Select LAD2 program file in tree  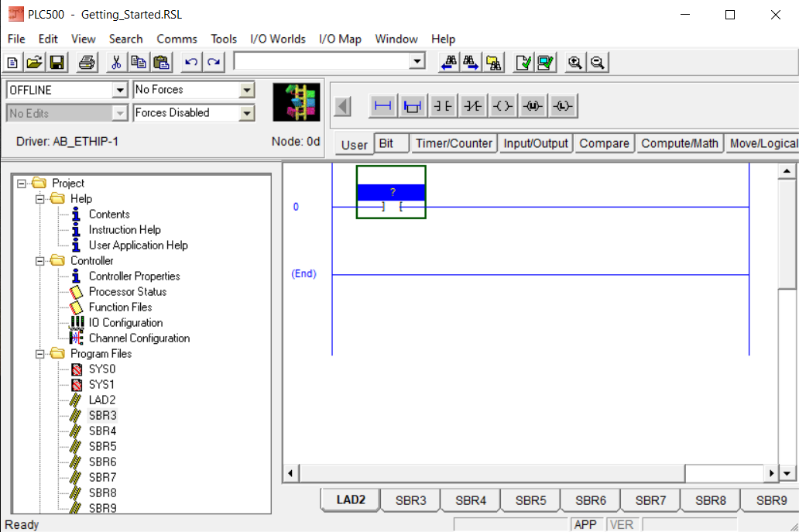[x=102, y=400]
